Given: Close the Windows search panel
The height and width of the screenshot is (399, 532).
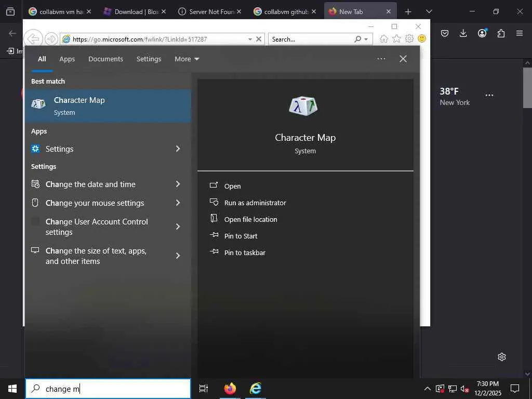Looking at the screenshot, I should 403,59.
